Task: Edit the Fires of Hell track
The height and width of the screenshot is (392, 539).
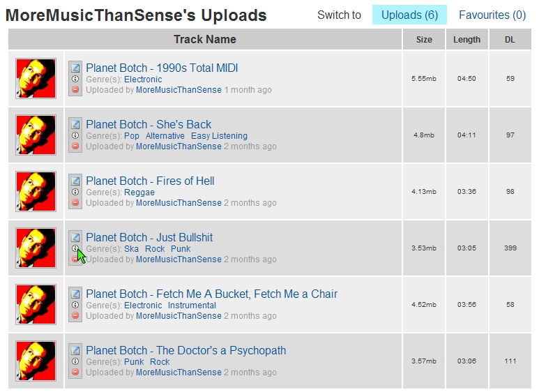Action: click(x=75, y=181)
